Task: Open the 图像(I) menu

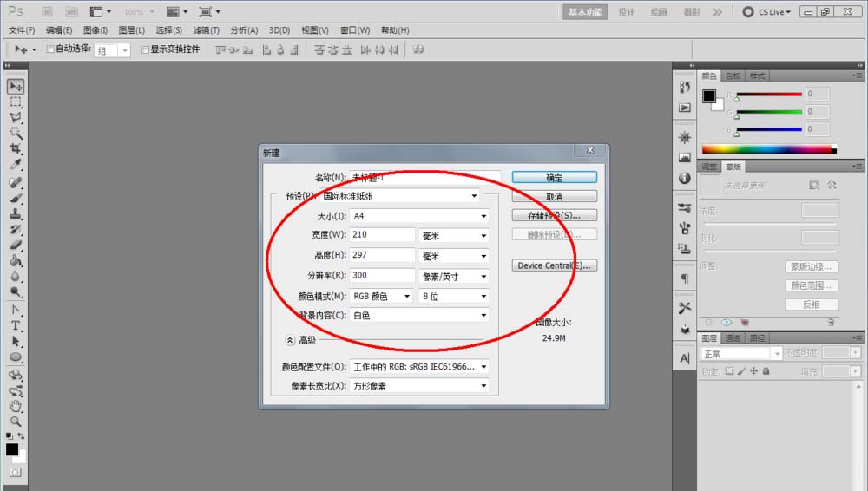Action: tap(95, 30)
